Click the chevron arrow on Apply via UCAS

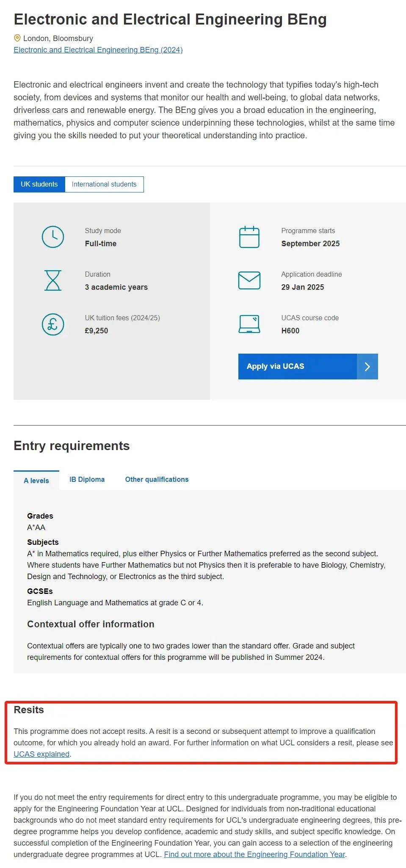pos(367,367)
